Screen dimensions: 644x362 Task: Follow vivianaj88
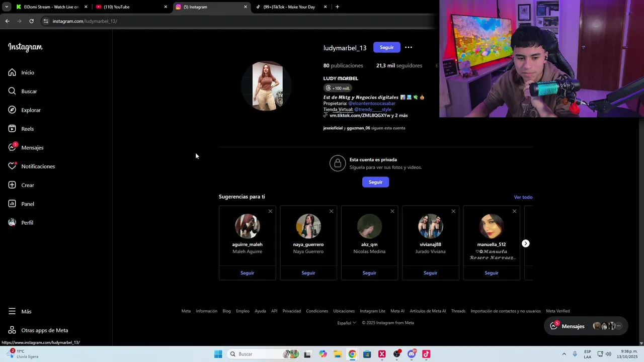pos(430,273)
